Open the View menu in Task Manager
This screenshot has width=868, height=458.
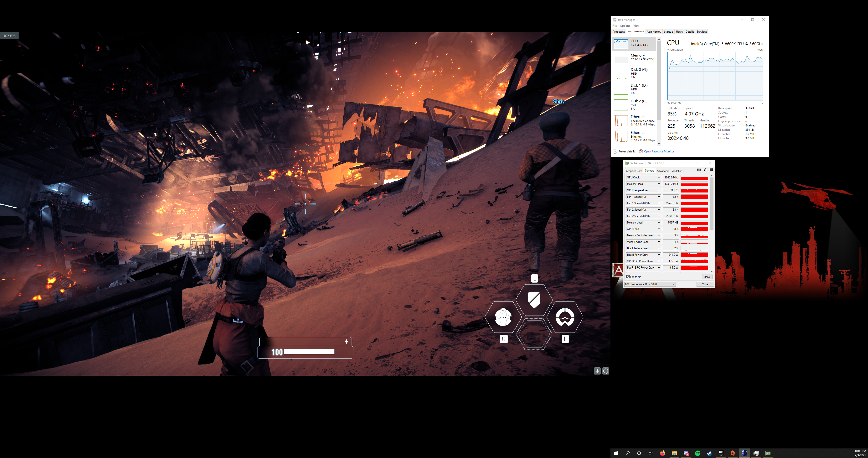tap(636, 26)
